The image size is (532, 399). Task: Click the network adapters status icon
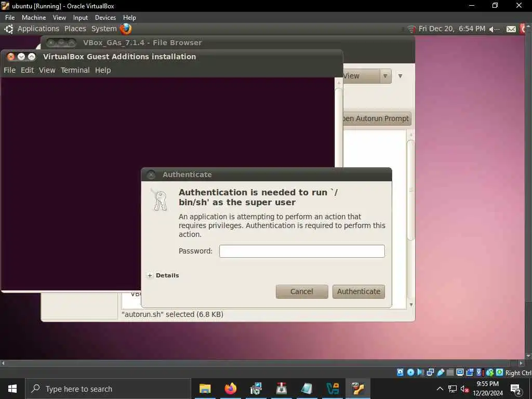pos(430,373)
